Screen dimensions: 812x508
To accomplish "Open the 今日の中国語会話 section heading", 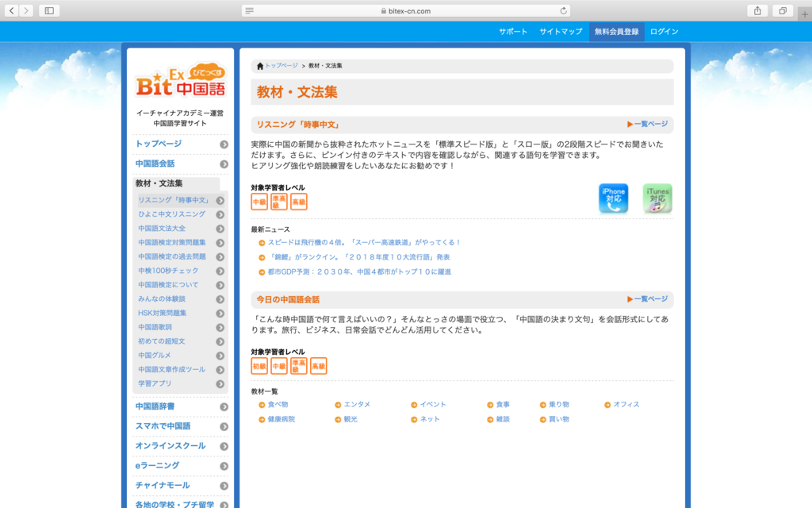I will pyautogui.click(x=288, y=299).
